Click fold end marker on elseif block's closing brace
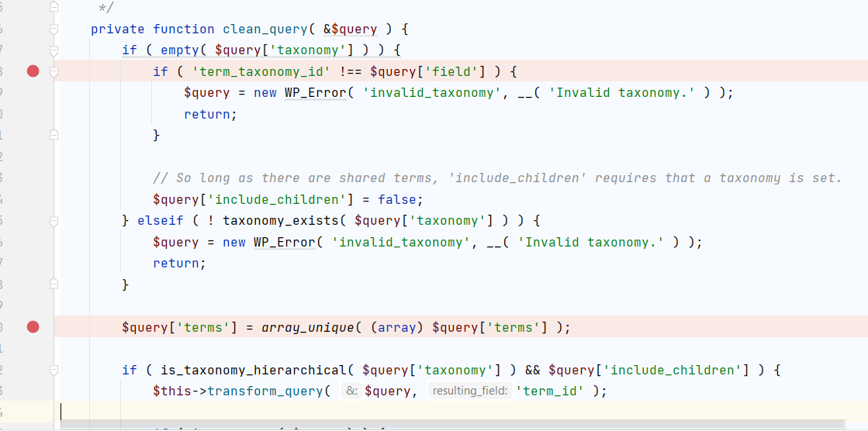 pyautogui.click(x=54, y=284)
